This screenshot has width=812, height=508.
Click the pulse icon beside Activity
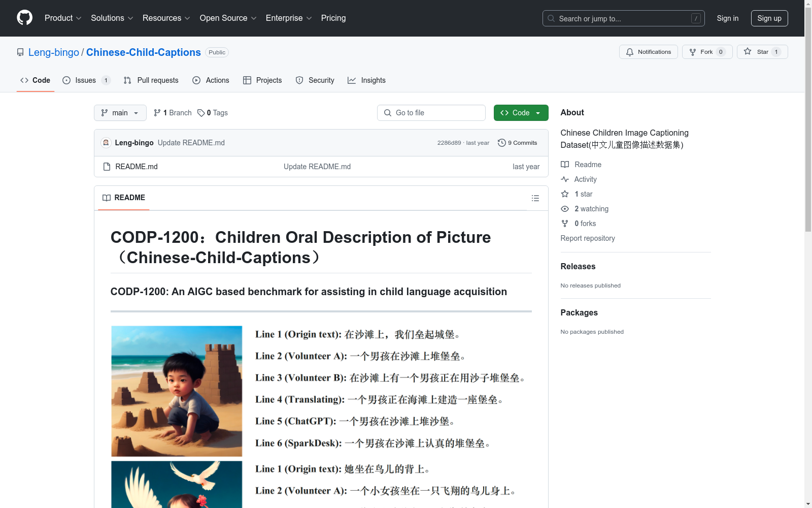(565, 179)
